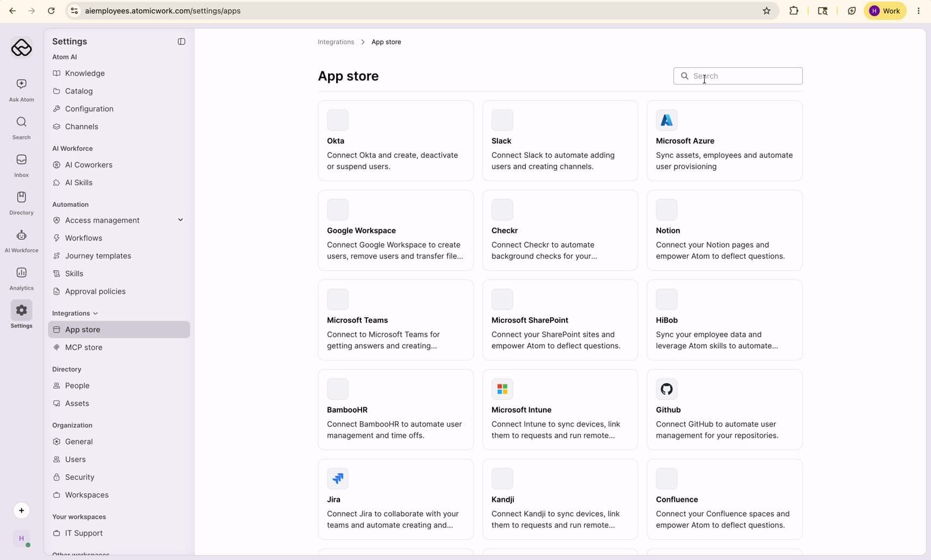Image resolution: width=931 pixels, height=560 pixels.
Task: Open AI Workforce from the left rail
Action: coord(22,241)
